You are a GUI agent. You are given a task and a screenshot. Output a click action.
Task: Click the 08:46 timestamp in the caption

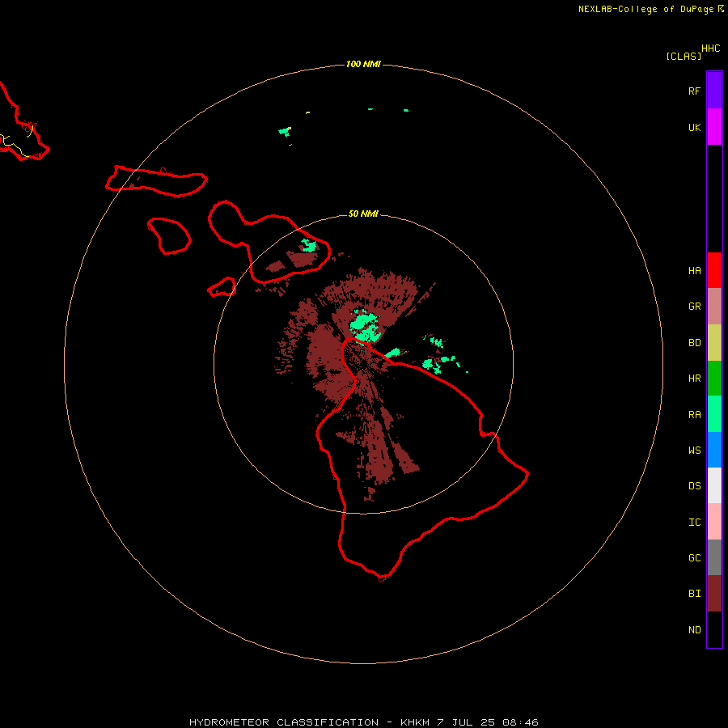[x=522, y=722]
